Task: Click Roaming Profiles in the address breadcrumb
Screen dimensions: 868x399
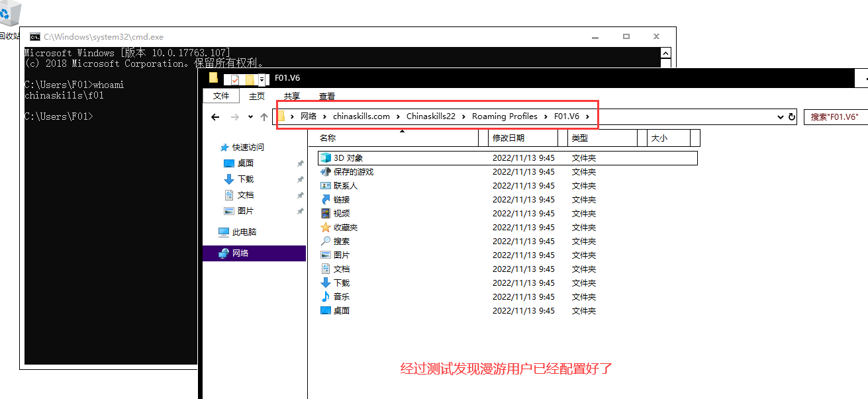Action: [x=505, y=116]
